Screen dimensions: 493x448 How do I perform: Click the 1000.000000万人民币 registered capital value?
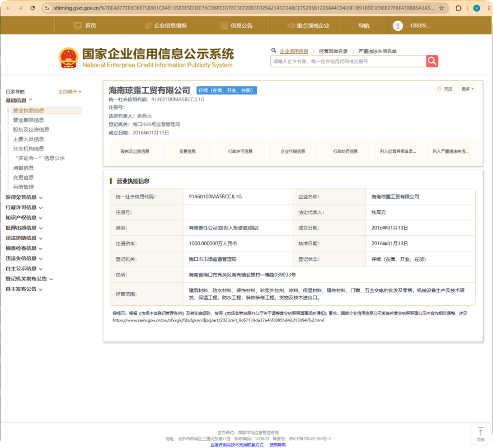coord(213,244)
